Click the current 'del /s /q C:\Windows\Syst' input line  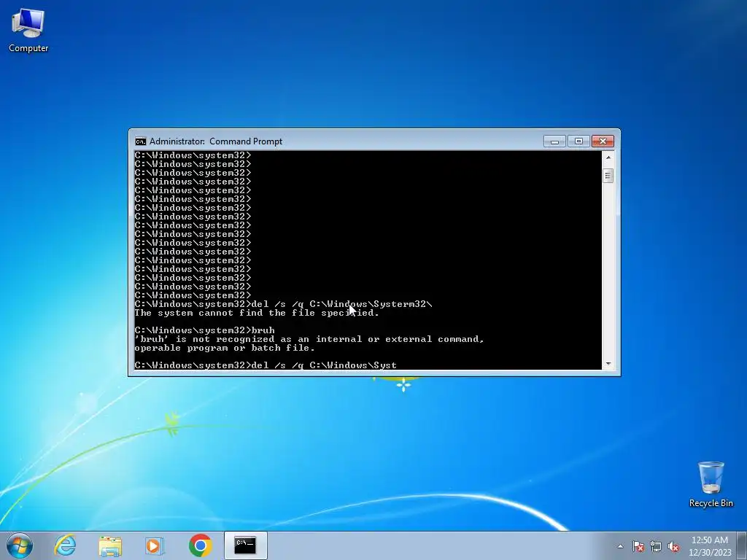click(x=266, y=365)
